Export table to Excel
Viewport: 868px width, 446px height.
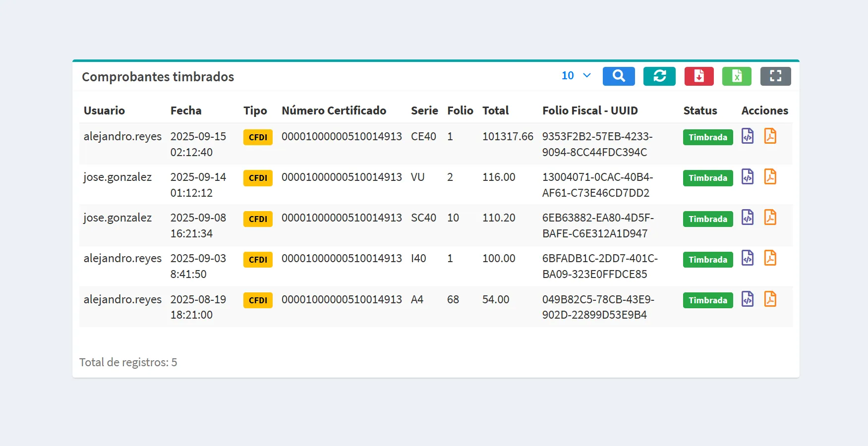click(737, 76)
